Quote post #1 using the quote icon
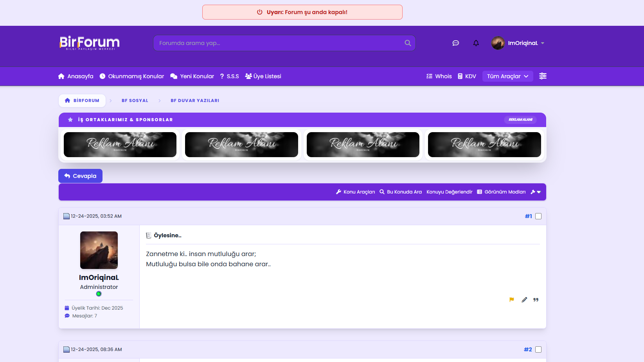Screen dimensions: 644x362 pos(536,300)
